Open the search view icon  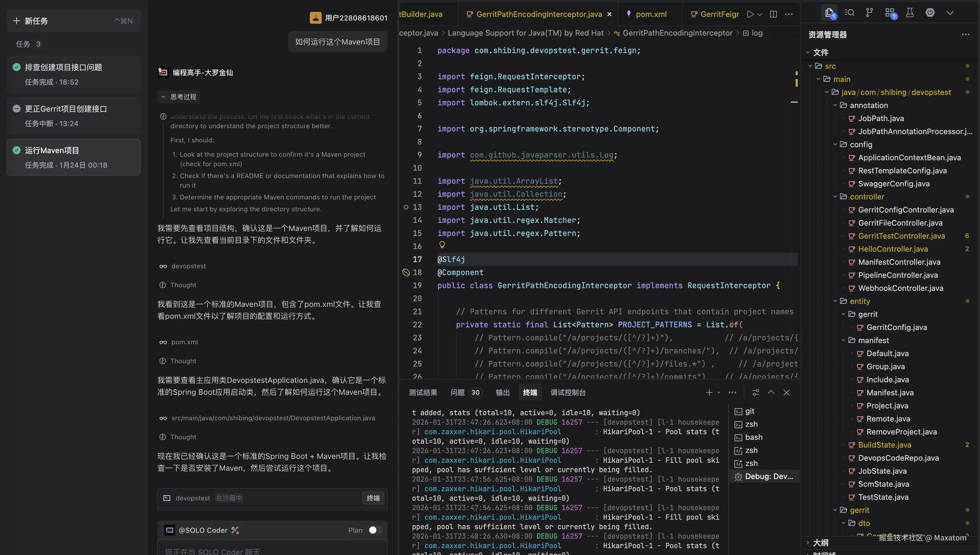849,13
